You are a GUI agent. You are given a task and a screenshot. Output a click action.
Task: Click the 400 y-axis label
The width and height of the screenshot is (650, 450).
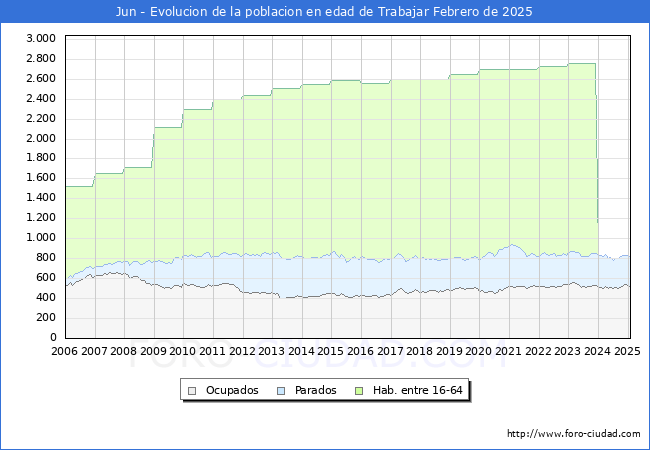[x=46, y=297]
